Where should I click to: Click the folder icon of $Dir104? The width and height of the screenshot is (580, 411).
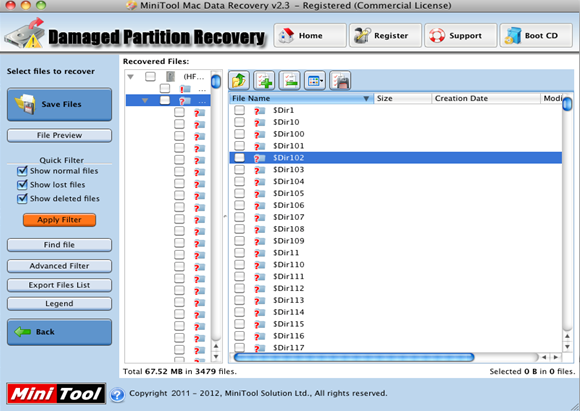[x=260, y=182]
